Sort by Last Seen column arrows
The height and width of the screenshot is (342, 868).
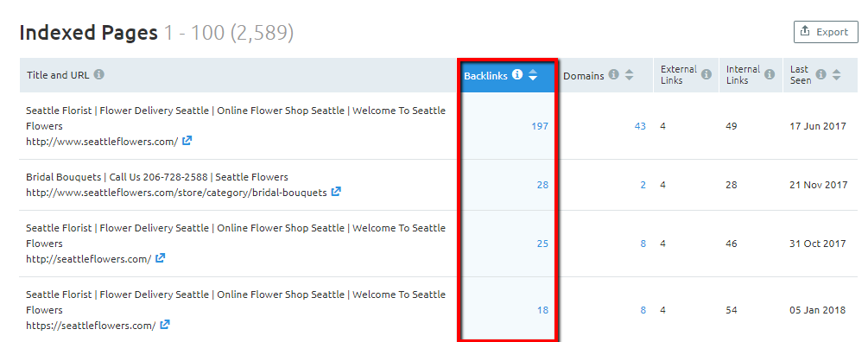tap(836, 75)
